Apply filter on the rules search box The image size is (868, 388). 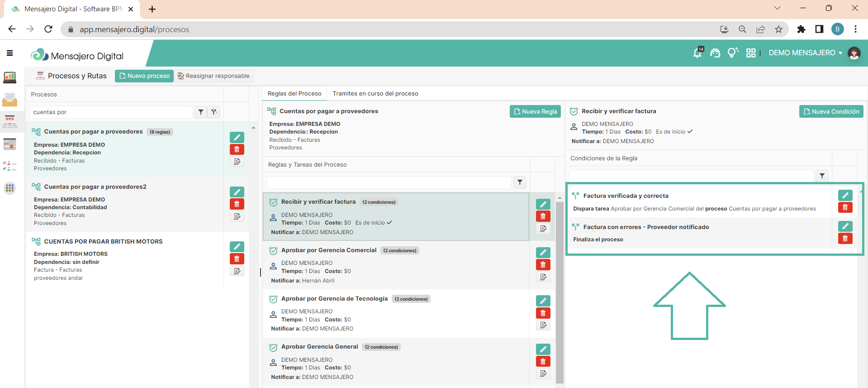(520, 182)
